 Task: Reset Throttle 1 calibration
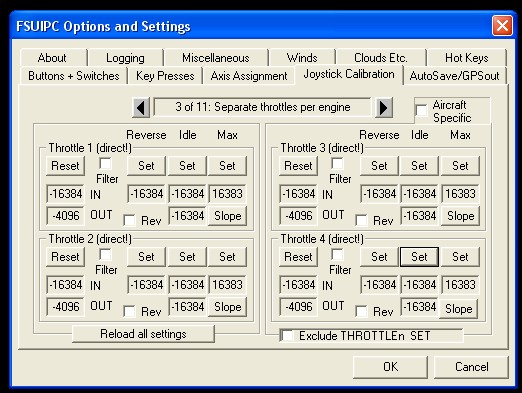point(65,166)
